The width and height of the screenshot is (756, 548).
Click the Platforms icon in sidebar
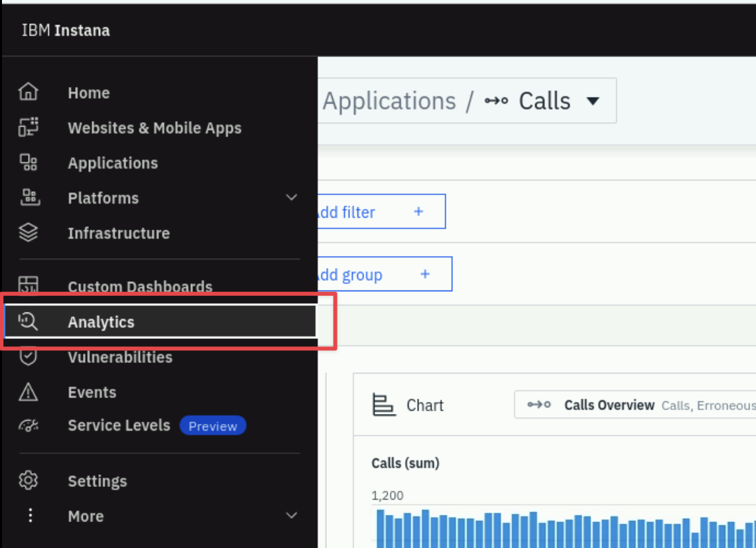(29, 197)
